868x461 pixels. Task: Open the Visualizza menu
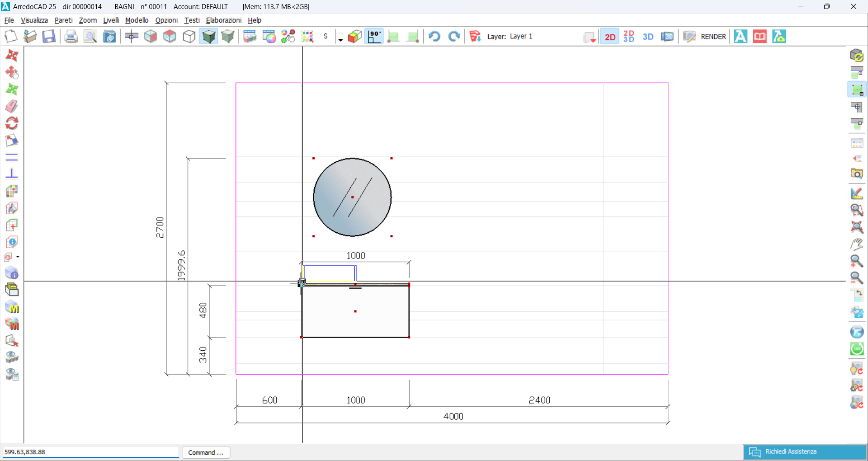point(34,20)
